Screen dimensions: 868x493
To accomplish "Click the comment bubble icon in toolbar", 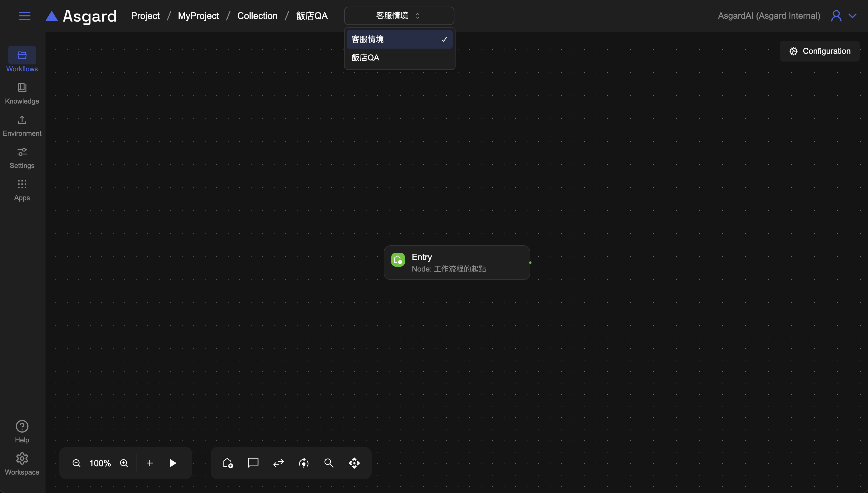I will coord(253,463).
